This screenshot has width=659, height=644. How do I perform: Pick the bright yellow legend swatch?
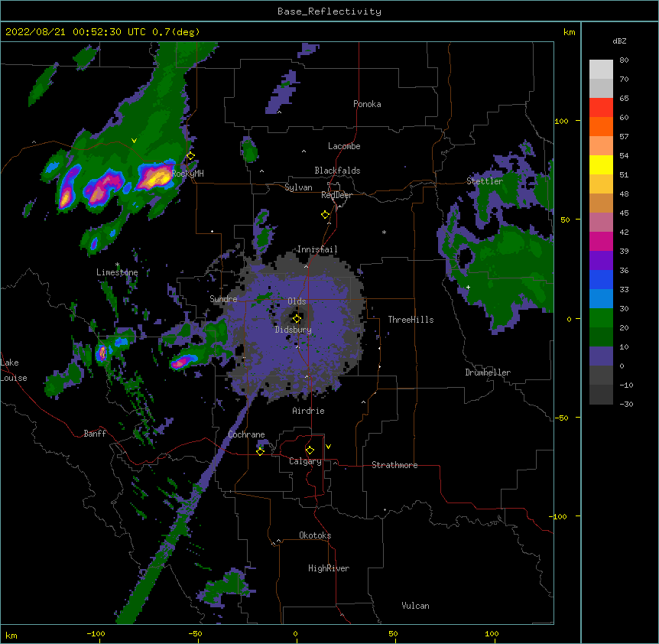pyautogui.click(x=601, y=164)
